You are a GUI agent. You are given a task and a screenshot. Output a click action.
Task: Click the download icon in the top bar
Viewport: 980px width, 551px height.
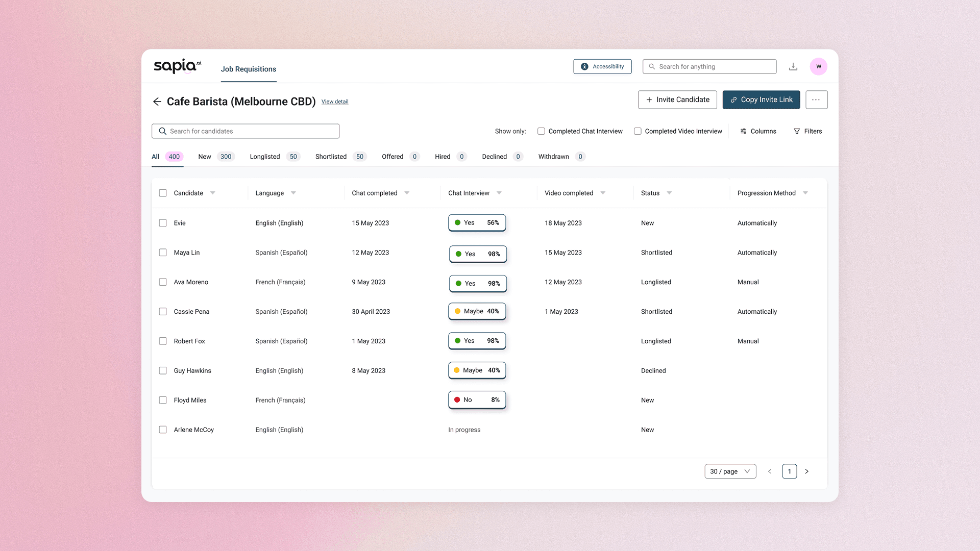(x=793, y=66)
